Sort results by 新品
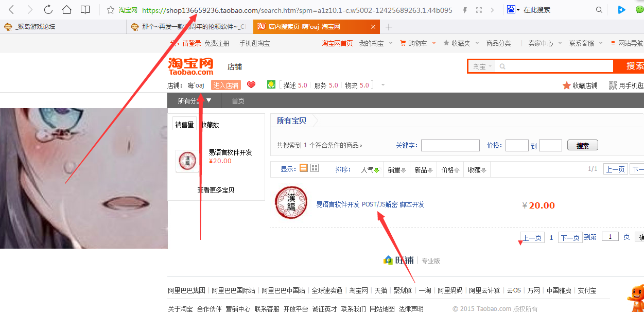This screenshot has width=644, height=312. click(424, 170)
